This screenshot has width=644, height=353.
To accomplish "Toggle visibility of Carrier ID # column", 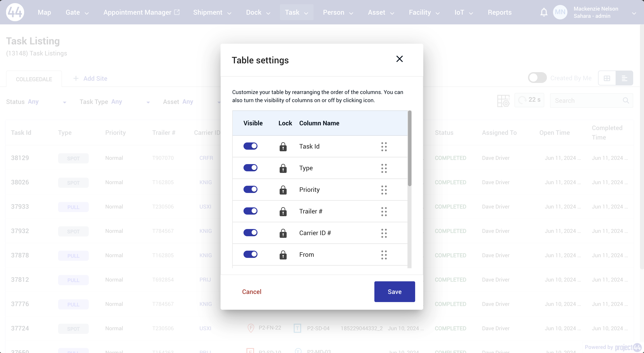I will pos(250,233).
